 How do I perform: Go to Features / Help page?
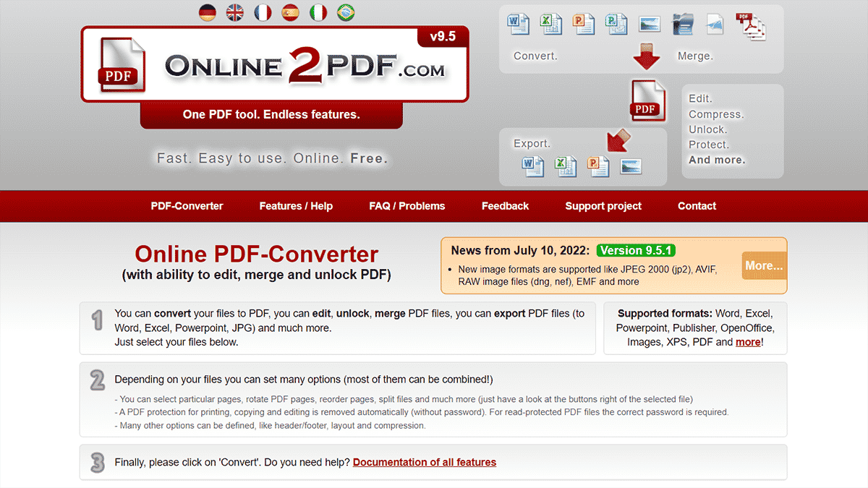(x=296, y=206)
